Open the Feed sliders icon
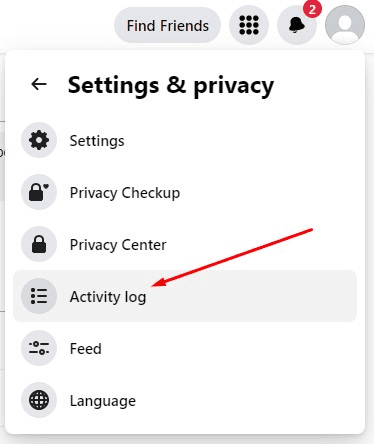374x444 pixels. click(39, 348)
